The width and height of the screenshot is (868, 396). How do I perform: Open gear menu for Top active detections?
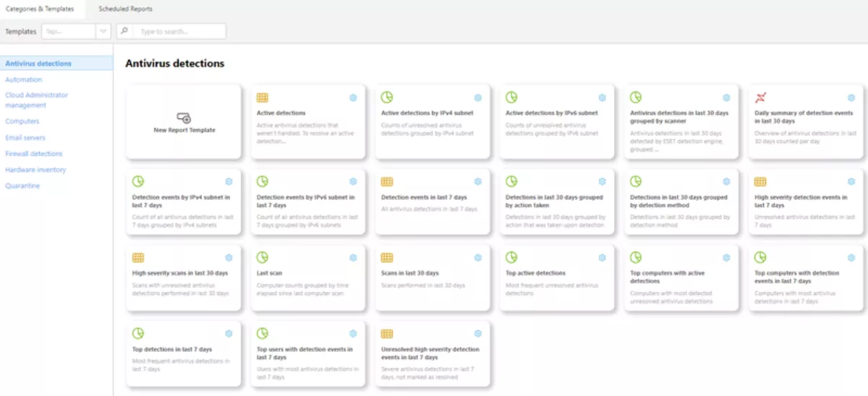pos(602,257)
